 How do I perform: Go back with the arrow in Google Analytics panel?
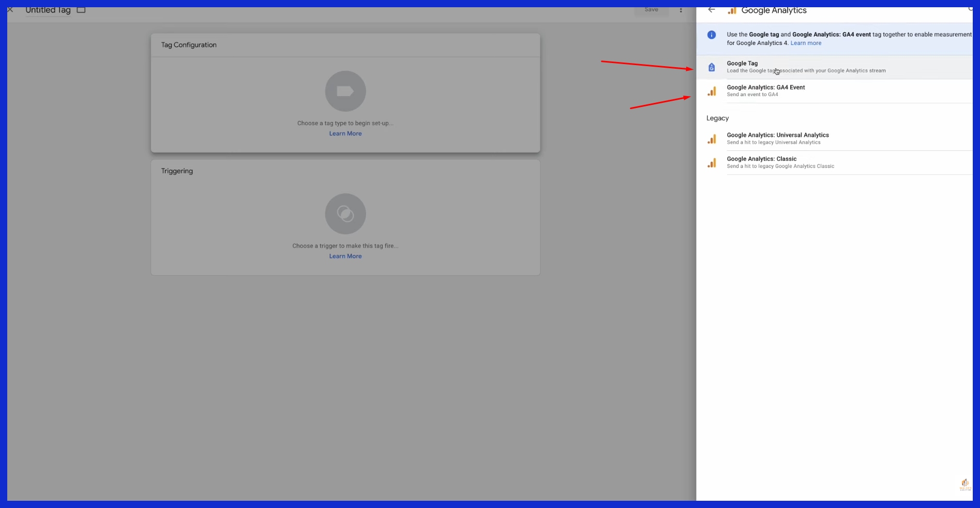[x=712, y=10]
